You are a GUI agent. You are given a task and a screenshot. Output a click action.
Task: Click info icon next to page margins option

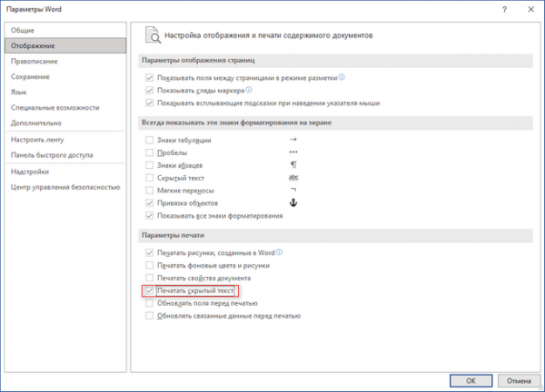[342, 77]
